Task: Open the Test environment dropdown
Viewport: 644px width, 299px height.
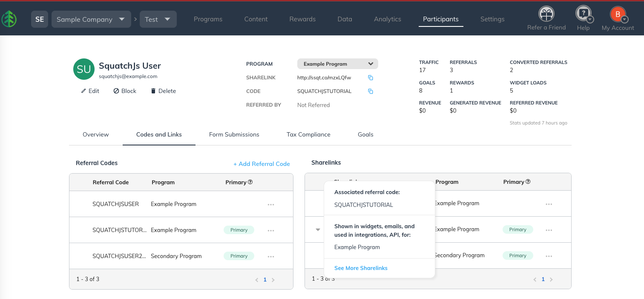Action: (x=158, y=19)
